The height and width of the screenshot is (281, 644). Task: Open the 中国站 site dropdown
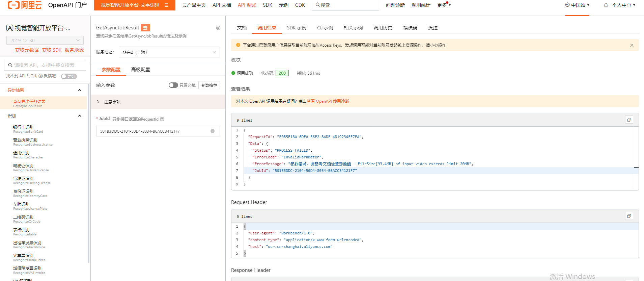[x=577, y=5]
